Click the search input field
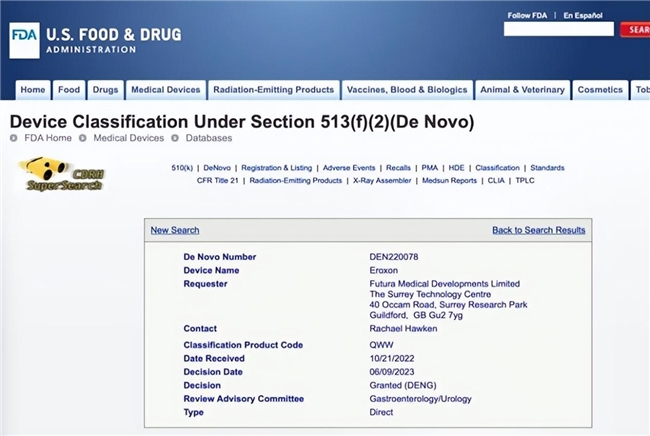 [558, 30]
